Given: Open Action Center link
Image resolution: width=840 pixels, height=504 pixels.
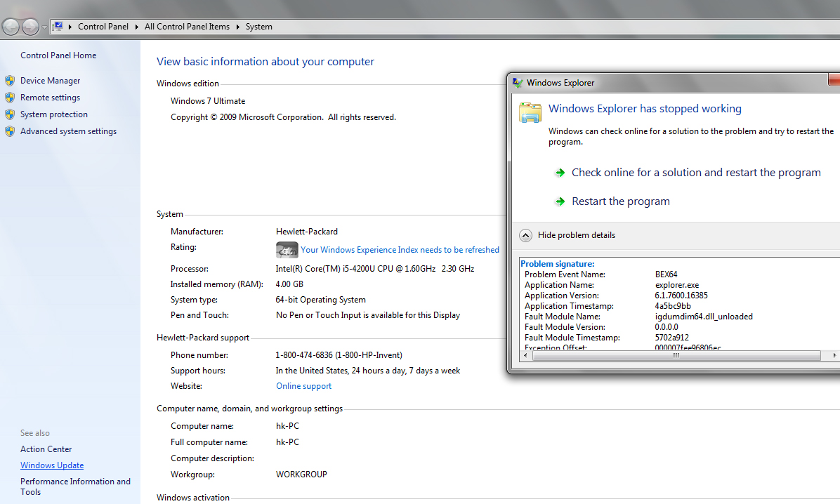Looking at the screenshot, I should pyautogui.click(x=46, y=449).
